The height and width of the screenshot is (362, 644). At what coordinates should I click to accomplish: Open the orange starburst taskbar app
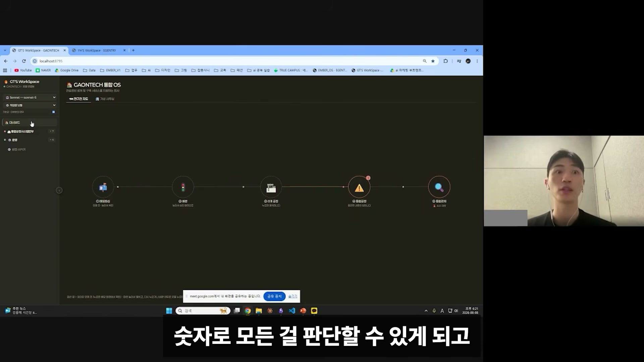tap(270, 311)
